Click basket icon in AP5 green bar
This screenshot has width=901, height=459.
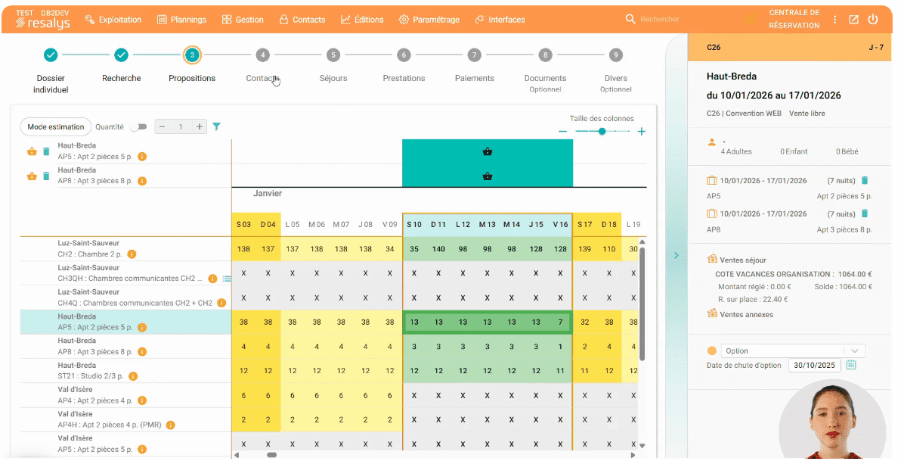coord(487,152)
